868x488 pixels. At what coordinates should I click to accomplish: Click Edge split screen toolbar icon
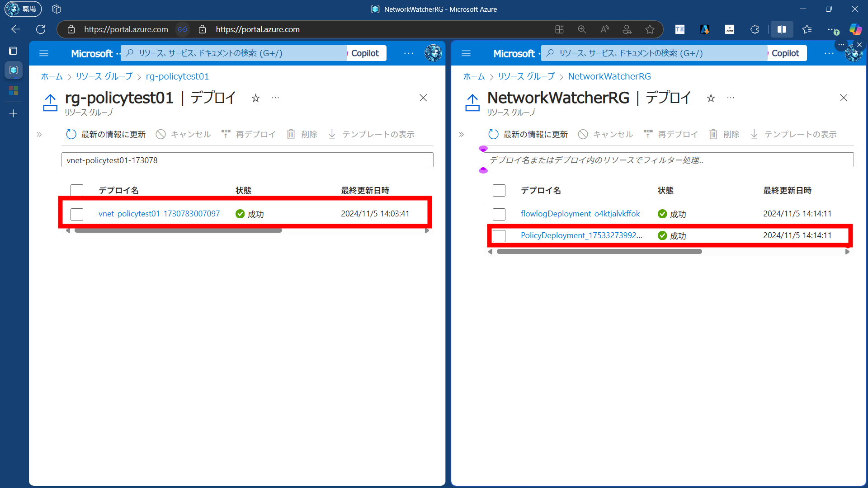click(x=782, y=29)
